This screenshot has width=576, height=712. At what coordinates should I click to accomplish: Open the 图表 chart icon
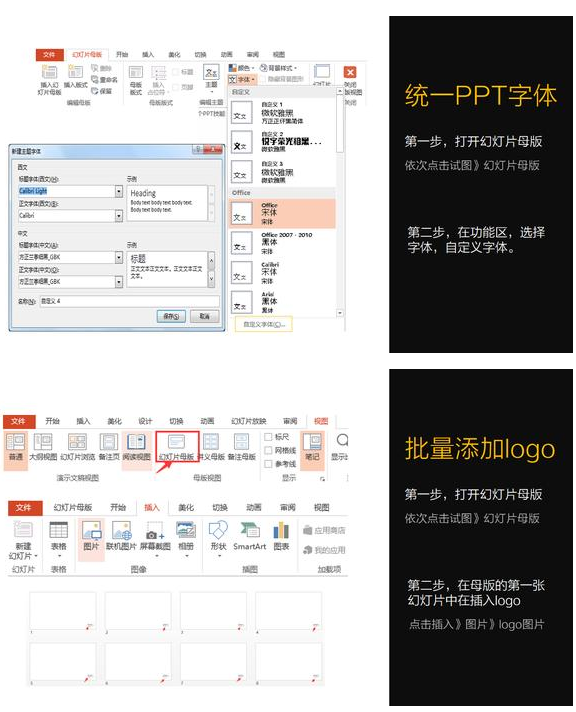pyautogui.click(x=281, y=536)
